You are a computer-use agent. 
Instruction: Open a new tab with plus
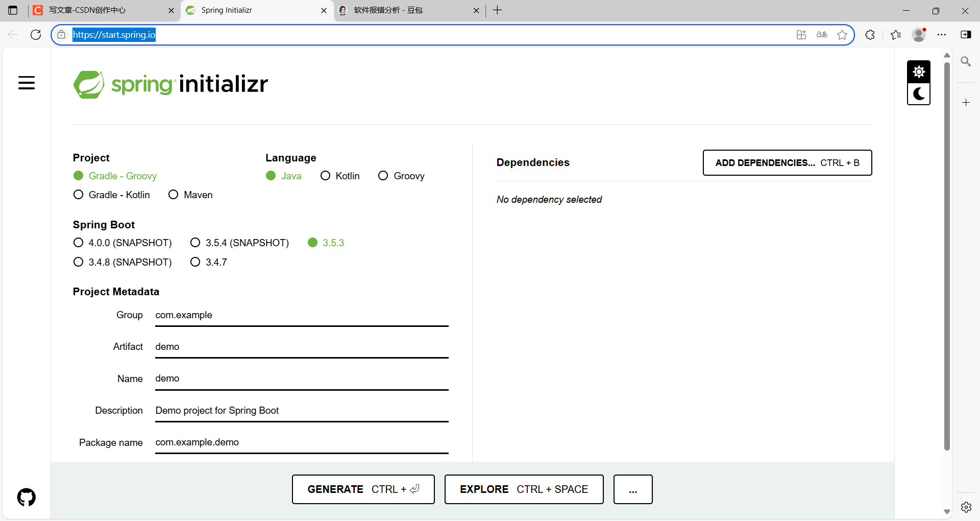coord(498,10)
